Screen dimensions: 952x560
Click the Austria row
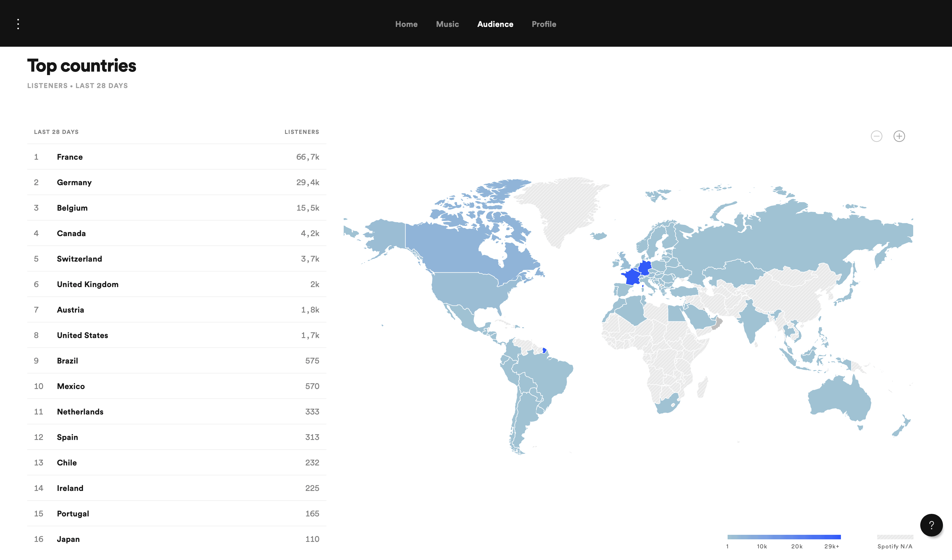pyautogui.click(x=177, y=309)
